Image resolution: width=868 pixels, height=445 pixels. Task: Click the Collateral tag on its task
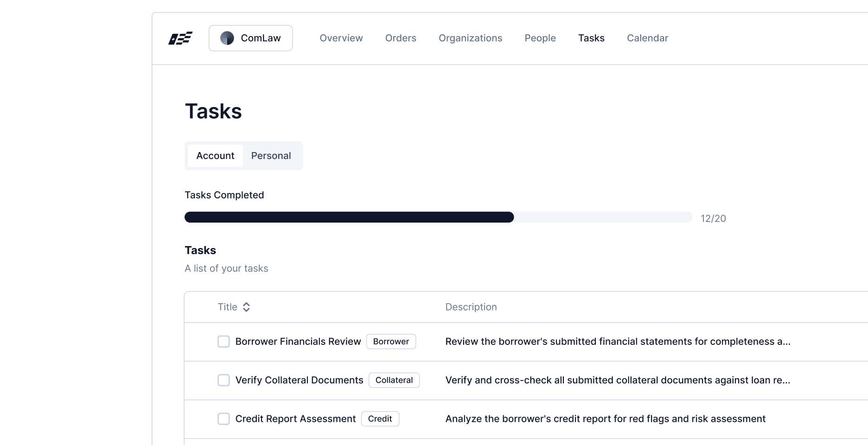point(394,380)
